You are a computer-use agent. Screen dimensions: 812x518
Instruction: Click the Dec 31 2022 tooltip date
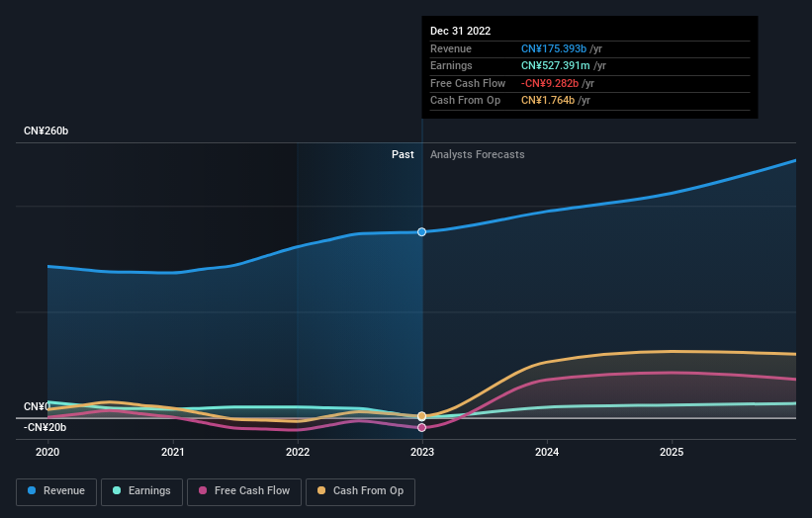click(460, 31)
